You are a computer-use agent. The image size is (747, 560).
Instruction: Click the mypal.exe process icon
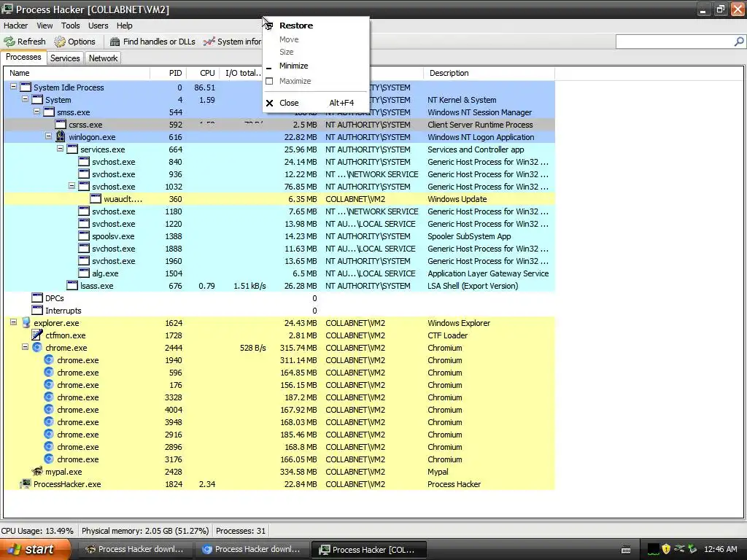click(37, 472)
